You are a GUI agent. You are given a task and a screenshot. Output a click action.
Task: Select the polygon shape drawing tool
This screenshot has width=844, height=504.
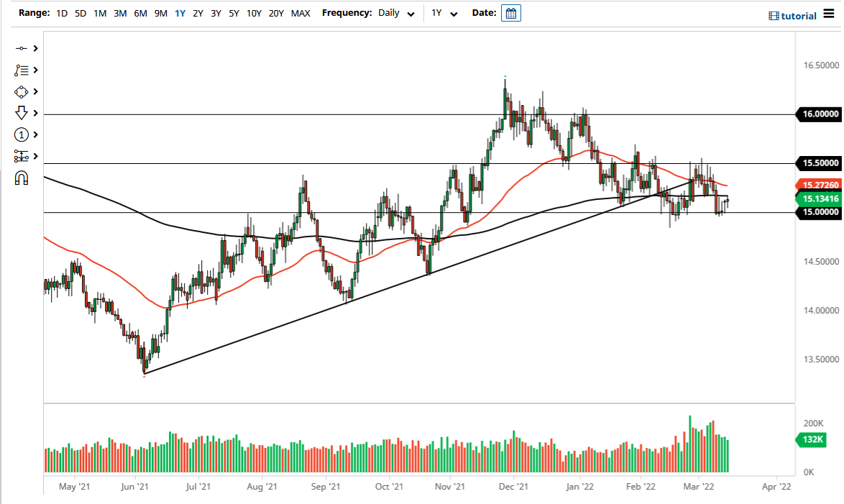pyautogui.click(x=22, y=91)
